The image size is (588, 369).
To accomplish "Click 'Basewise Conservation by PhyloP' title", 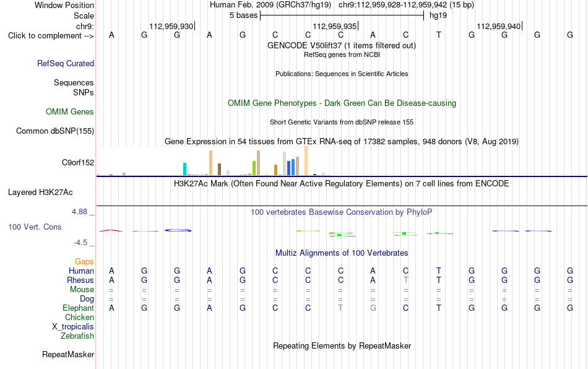I will click(342, 212).
